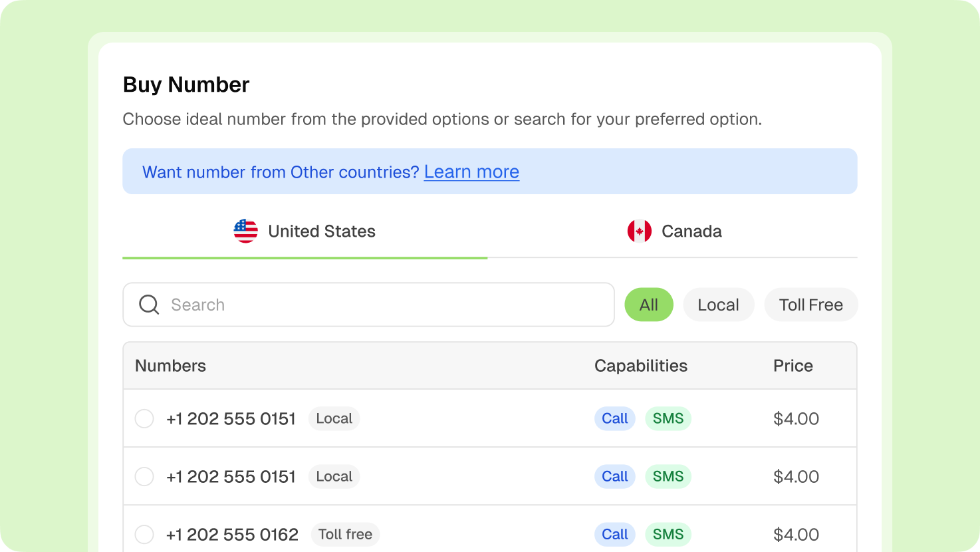Click the magnifying glass search icon
Viewport: 980px width, 552px height.
click(x=149, y=305)
